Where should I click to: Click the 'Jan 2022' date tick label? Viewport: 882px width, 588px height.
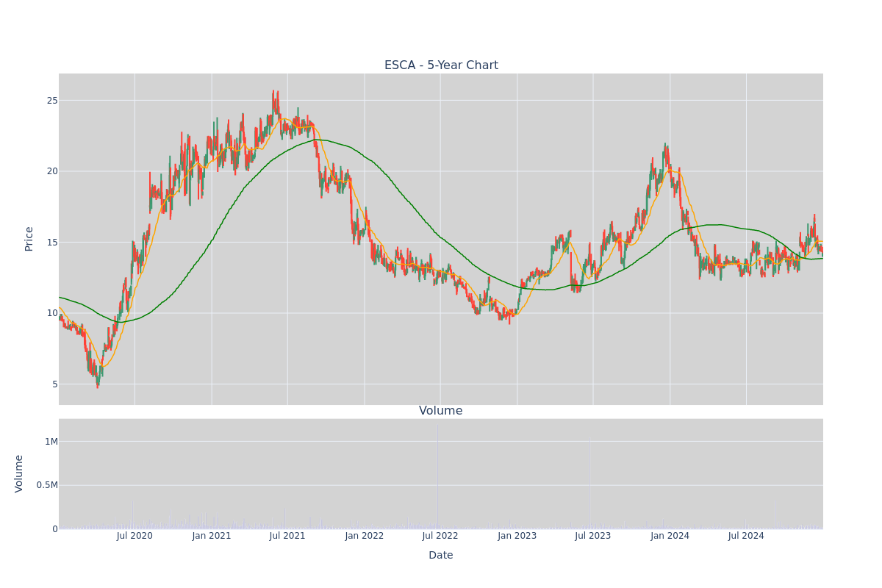coord(365,536)
